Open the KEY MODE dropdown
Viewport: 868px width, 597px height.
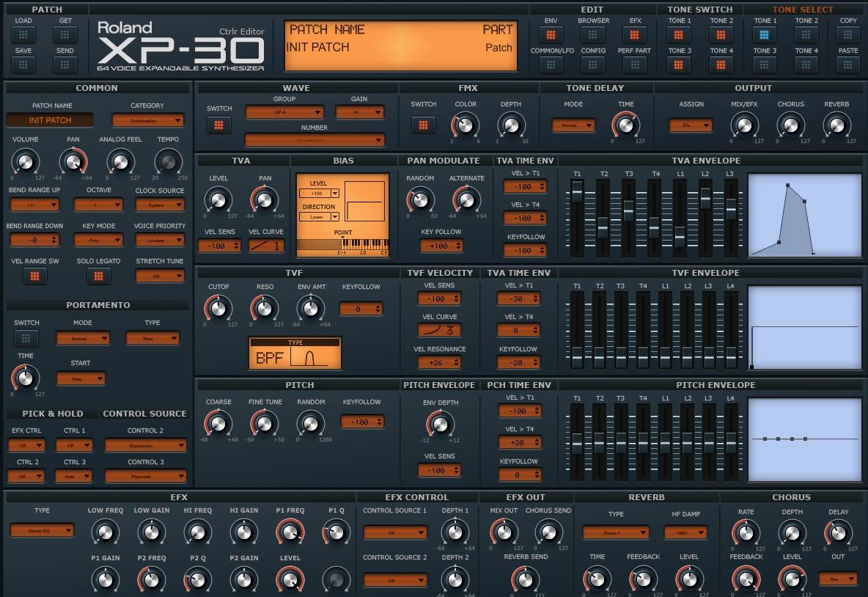98,241
